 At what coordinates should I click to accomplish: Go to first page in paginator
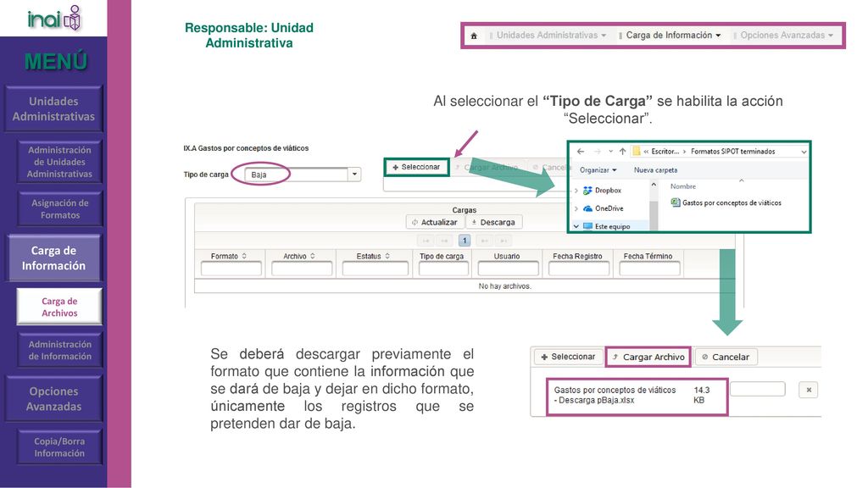(x=426, y=241)
